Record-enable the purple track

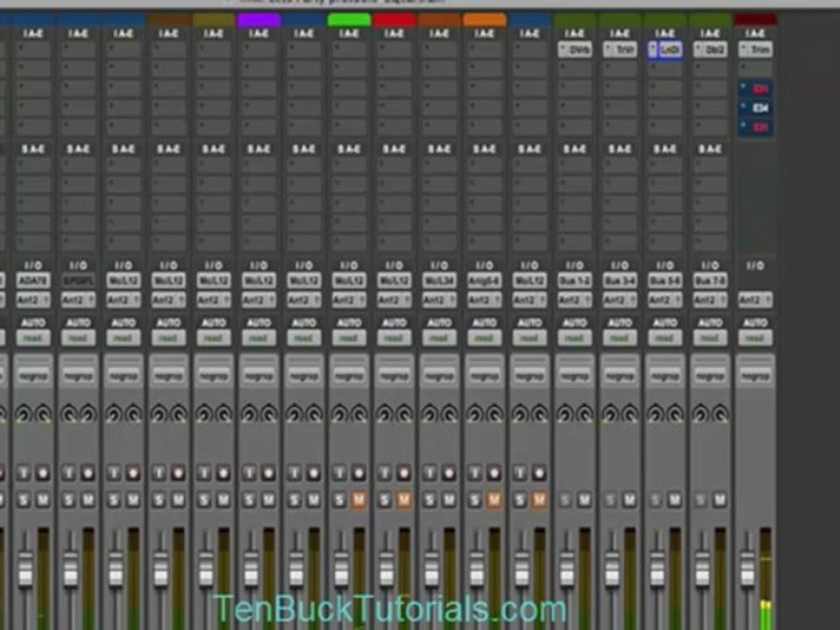point(269,473)
